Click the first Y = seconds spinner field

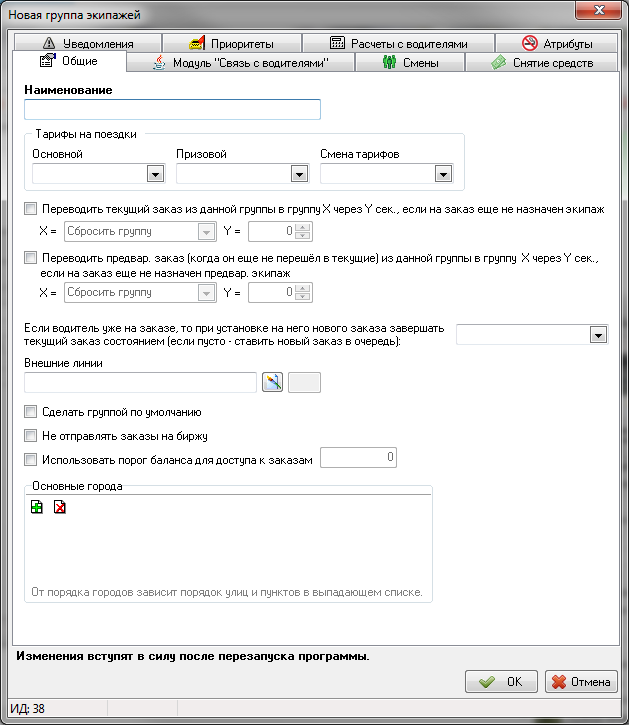[x=280, y=231]
